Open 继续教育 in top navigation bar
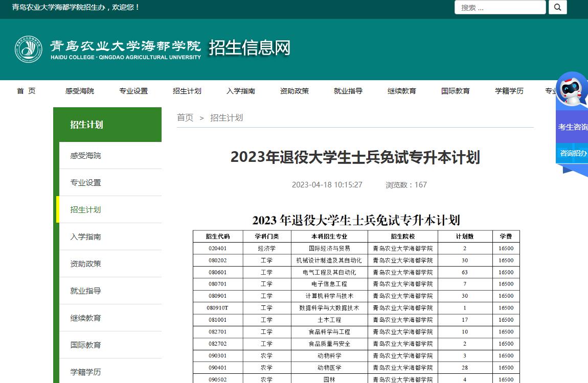The width and height of the screenshot is (588, 383). tap(401, 91)
